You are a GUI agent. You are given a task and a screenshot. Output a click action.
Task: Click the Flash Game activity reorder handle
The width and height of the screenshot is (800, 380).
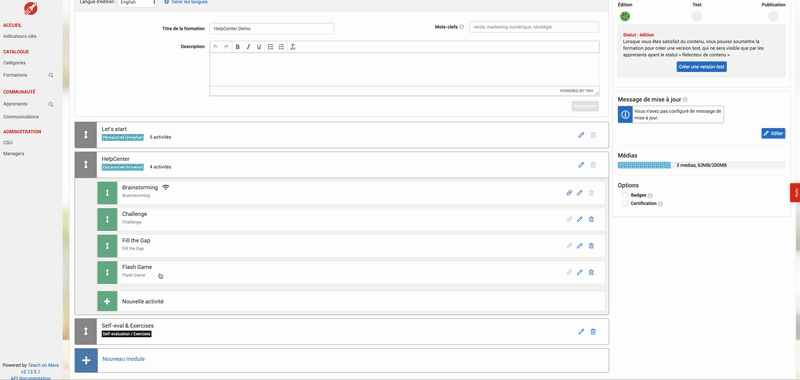pos(107,272)
